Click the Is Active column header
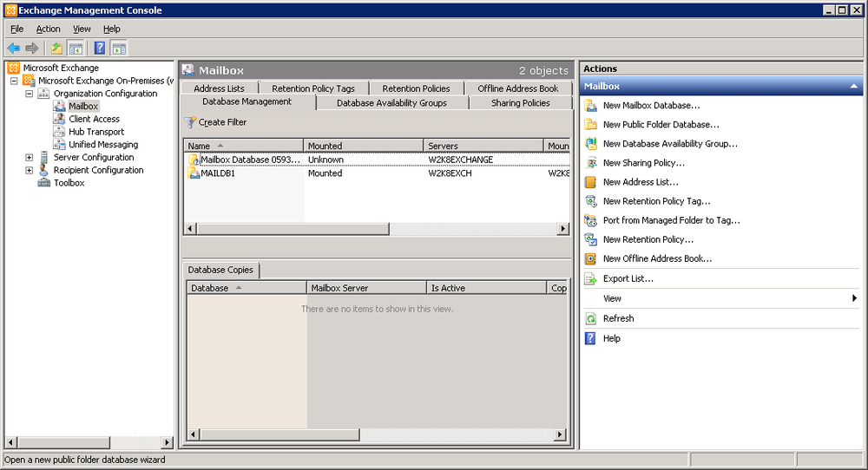The height and width of the screenshot is (470, 868). coord(487,288)
